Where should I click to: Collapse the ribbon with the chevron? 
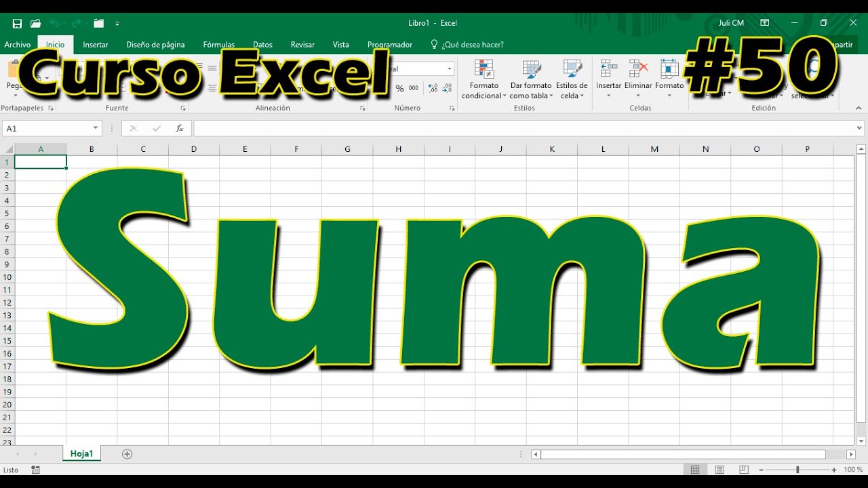tap(859, 108)
